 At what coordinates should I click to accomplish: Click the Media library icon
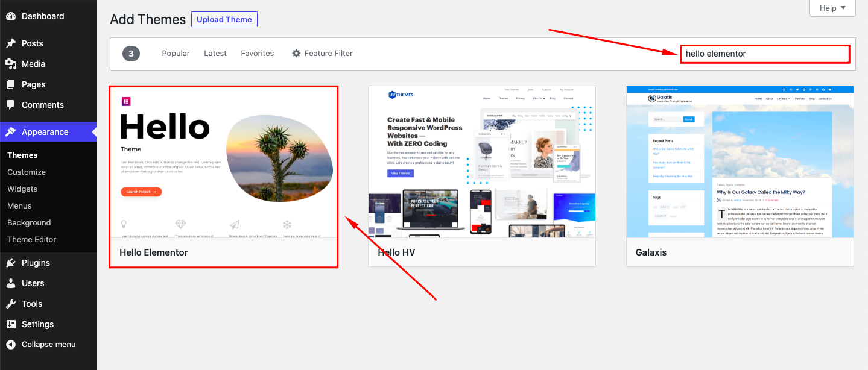pyautogui.click(x=11, y=64)
